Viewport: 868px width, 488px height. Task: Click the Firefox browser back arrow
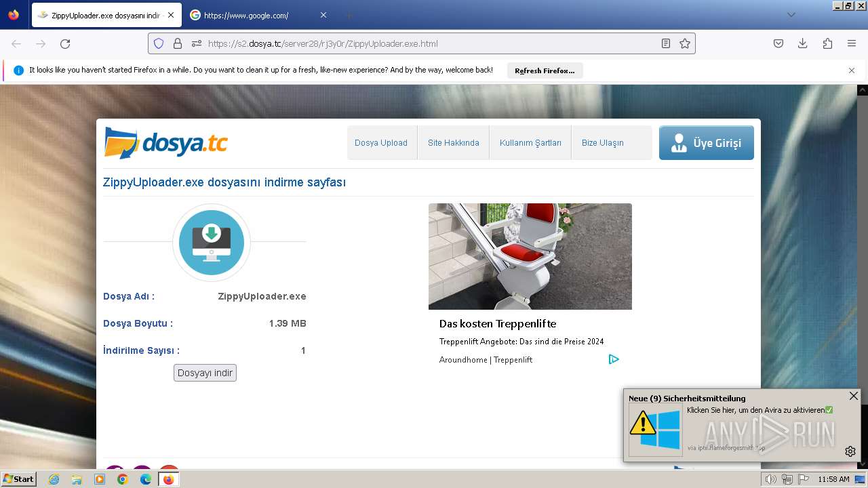(x=16, y=43)
